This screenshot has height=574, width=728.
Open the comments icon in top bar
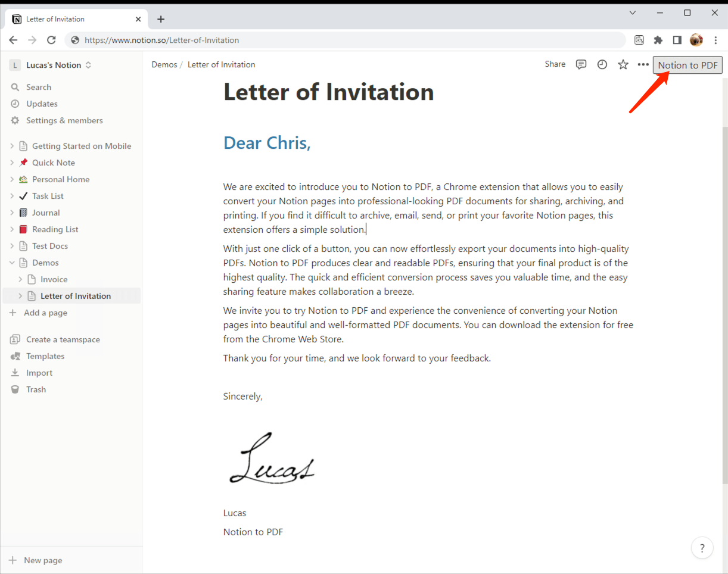pos(581,64)
